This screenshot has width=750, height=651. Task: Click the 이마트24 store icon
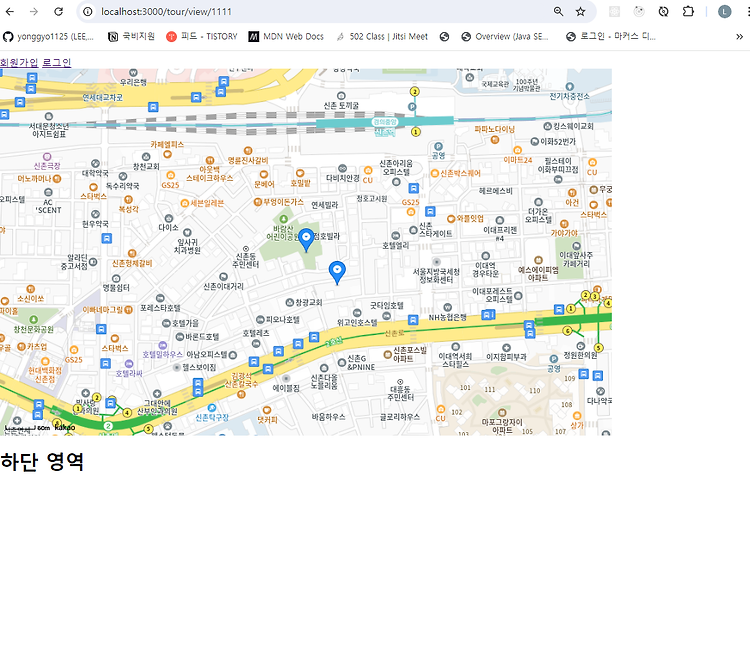[517, 150]
